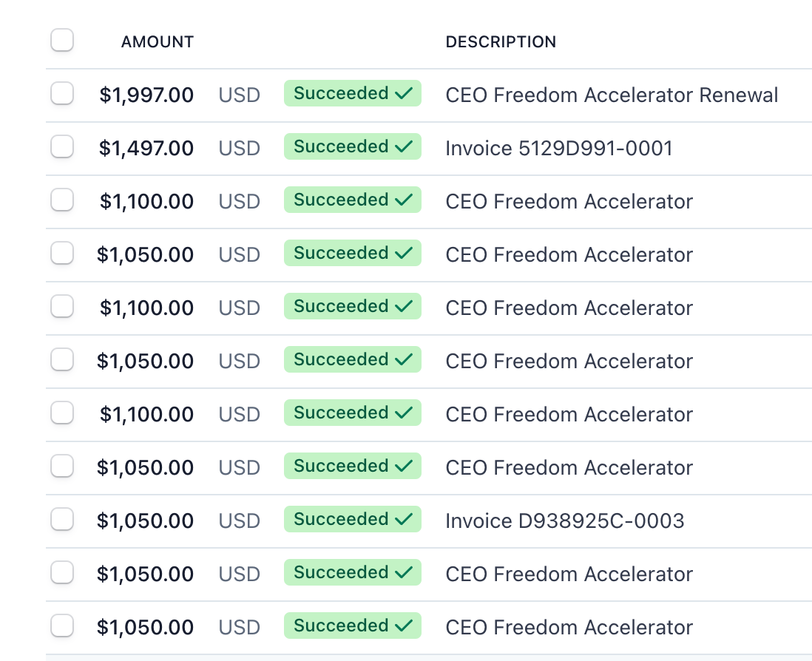812x661 pixels.
Task: Click Succeeded badge on $1,997.00 row
Action: 353,94
